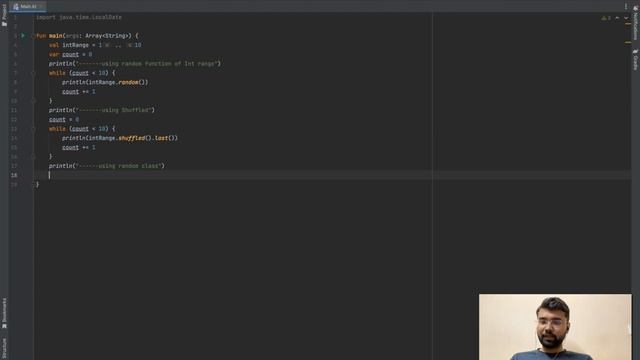
Task: Click the 'using Shuffled' println string
Action: [115, 110]
